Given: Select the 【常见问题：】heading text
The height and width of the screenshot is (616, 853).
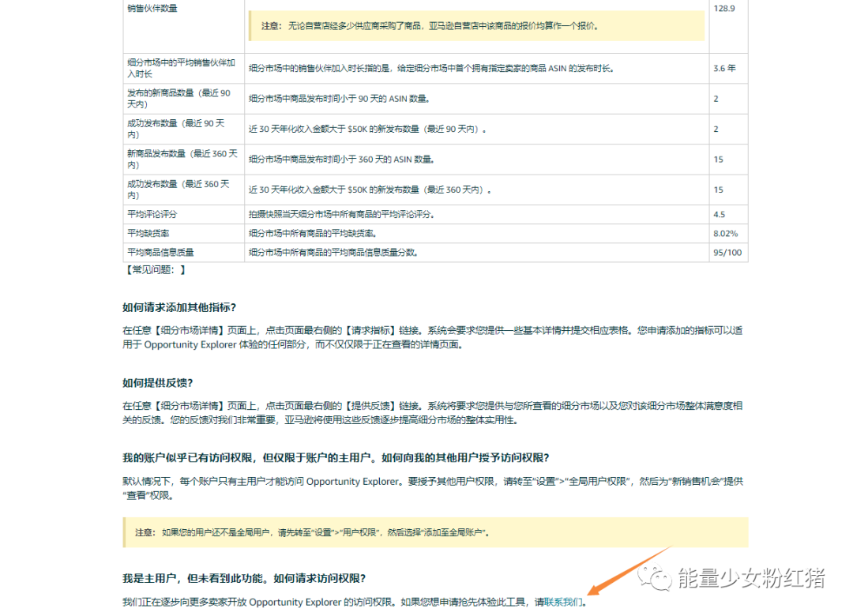Looking at the screenshot, I should [155, 270].
